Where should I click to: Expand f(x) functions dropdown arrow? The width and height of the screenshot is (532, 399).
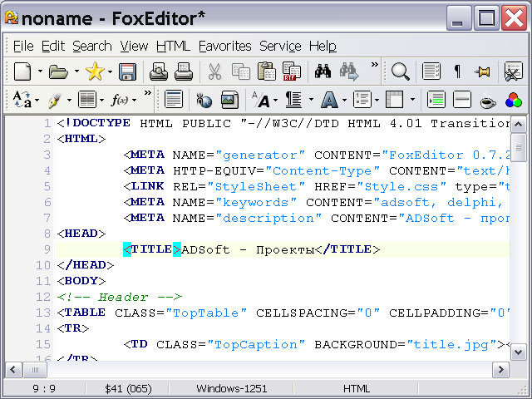135,100
